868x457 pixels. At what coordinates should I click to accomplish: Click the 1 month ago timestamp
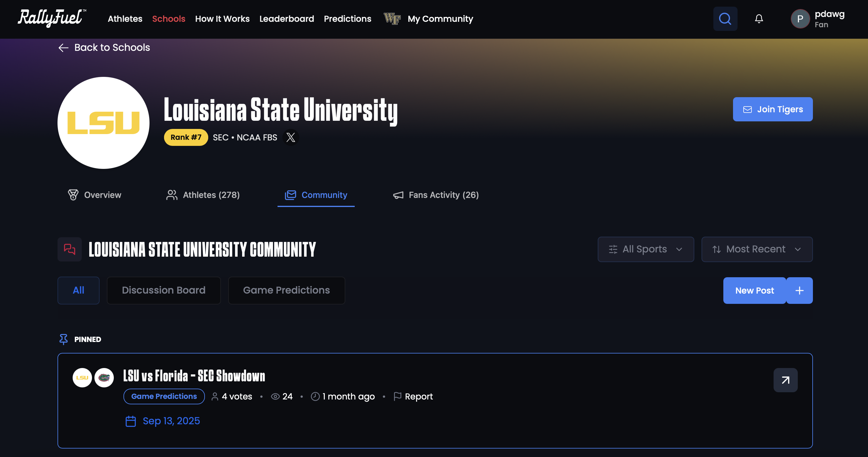[348, 396]
